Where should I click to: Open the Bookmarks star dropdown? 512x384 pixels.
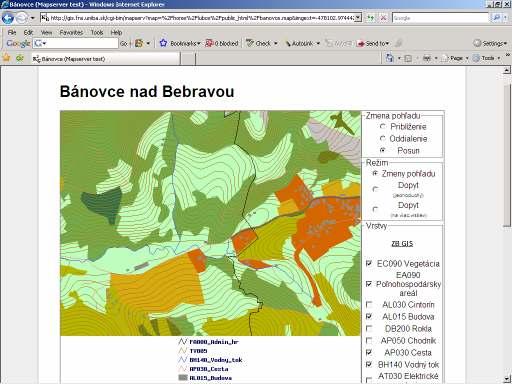pos(180,43)
